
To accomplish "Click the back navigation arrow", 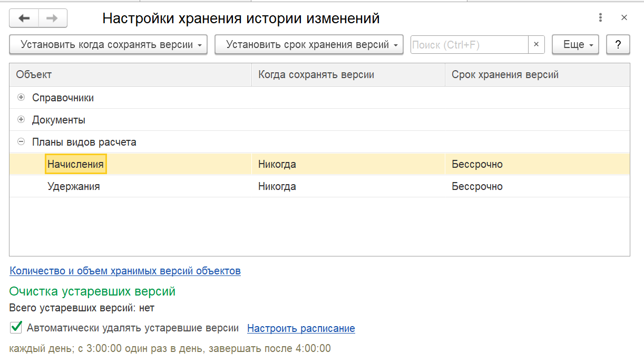I will 24,18.
